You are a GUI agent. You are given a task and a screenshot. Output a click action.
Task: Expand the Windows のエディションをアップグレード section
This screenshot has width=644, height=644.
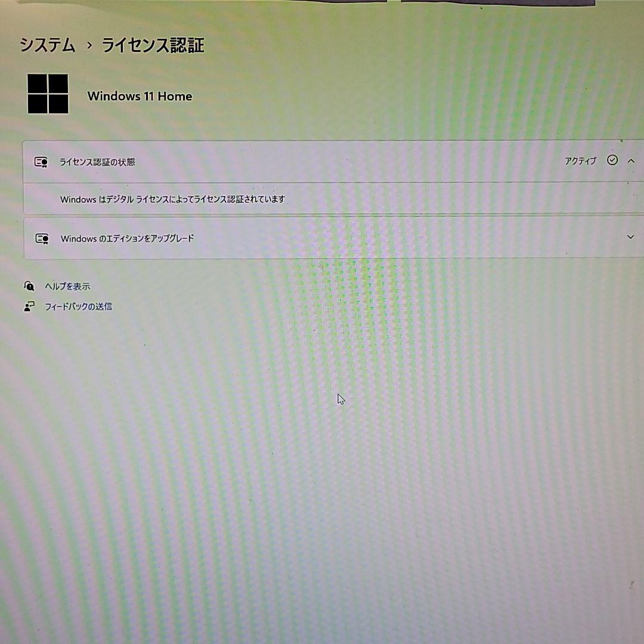(x=630, y=237)
